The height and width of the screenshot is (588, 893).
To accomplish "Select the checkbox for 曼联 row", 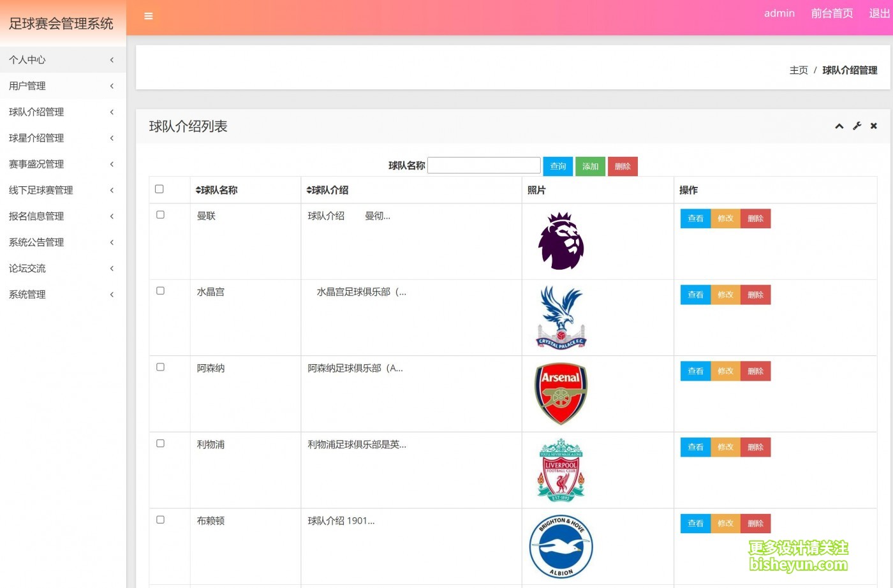I will click(x=160, y=215).
